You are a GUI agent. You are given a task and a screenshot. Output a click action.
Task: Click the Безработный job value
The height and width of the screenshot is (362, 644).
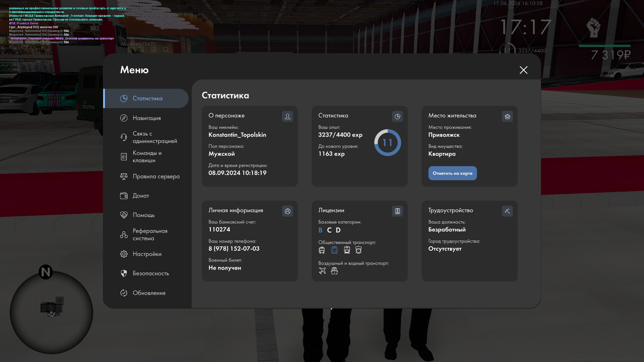coord(447,230)
